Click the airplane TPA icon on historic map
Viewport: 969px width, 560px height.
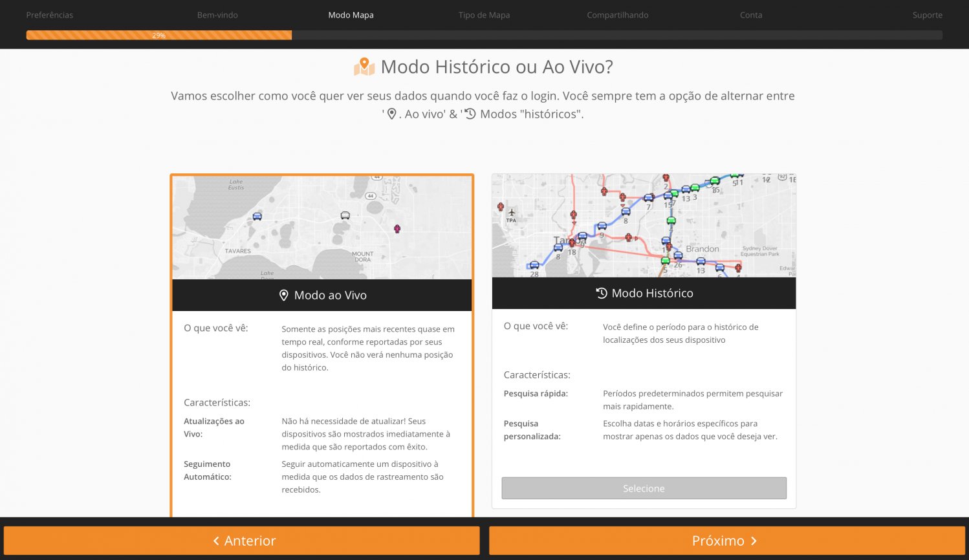[x=512, y=213]
